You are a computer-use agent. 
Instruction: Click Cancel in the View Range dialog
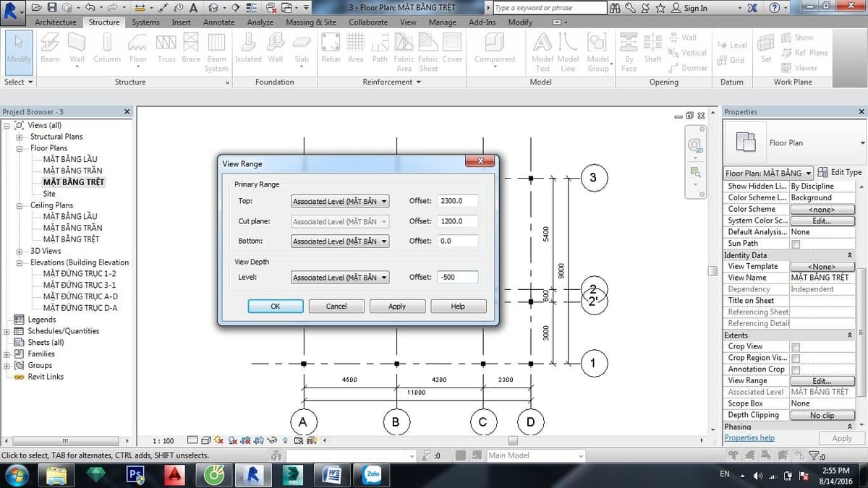[336, 307]
